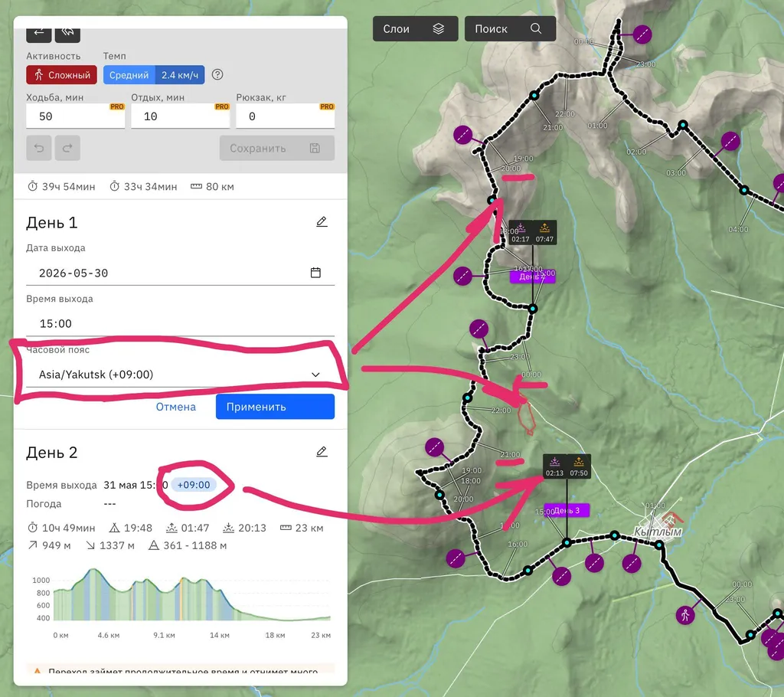Click the undo arrow button

[38, 148]
